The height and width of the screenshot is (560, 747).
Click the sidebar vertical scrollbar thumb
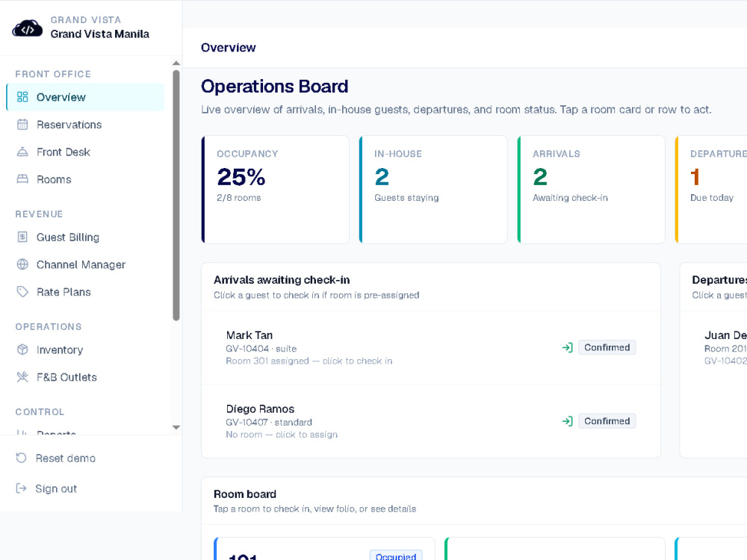(176, 195)
